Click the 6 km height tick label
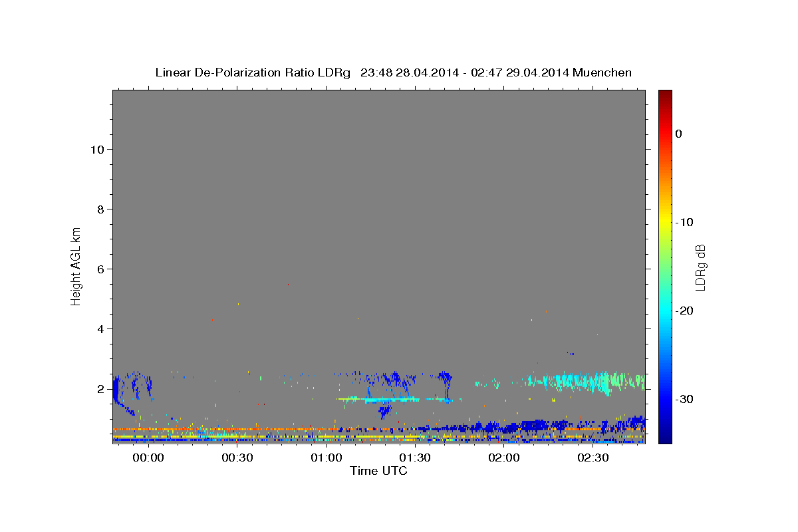Screen dimensions: 798x532 click(100, 269)
